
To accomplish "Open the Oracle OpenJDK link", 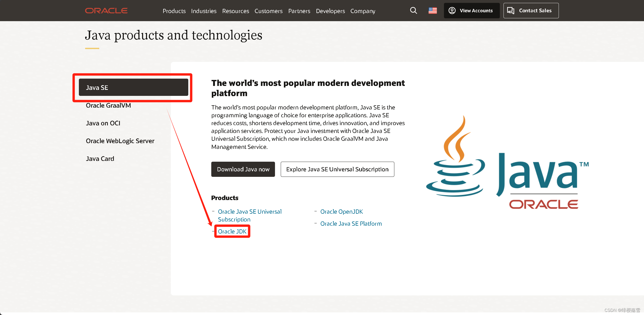I will (342, 212).
